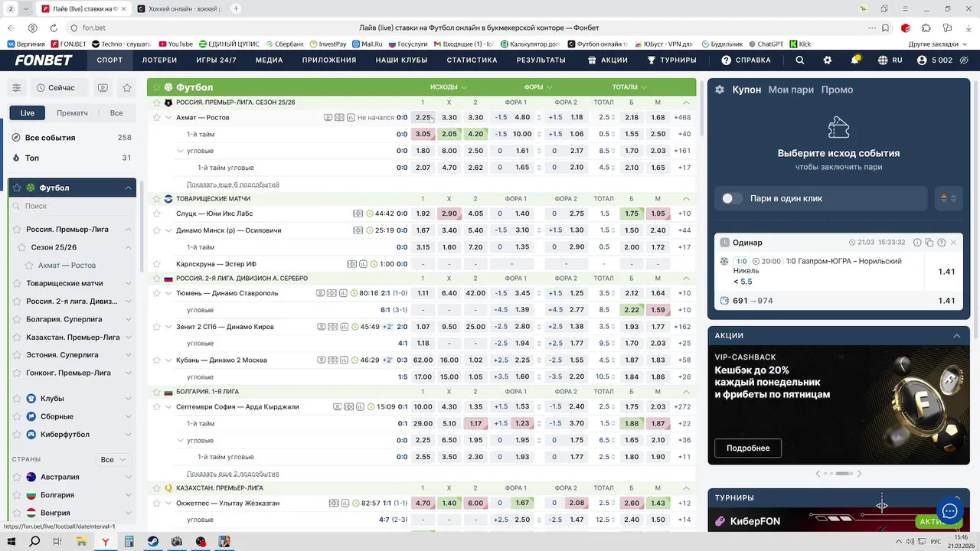Collapse Россия. Премьер-Лига in sidebar

click(x=128, y=230)
